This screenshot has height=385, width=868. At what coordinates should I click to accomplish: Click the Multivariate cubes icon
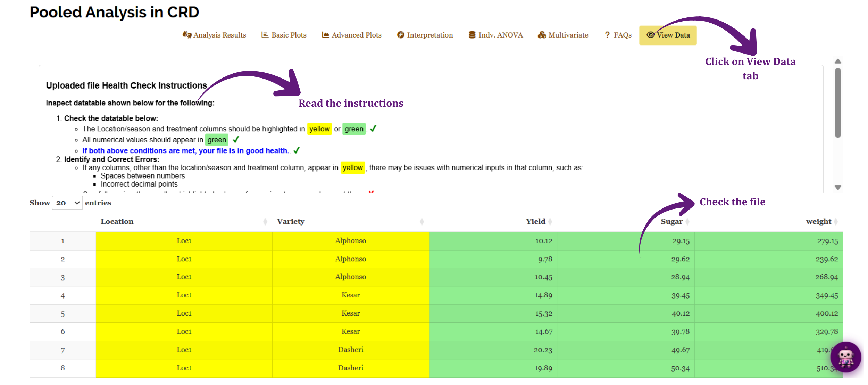[x=542, y=35]
